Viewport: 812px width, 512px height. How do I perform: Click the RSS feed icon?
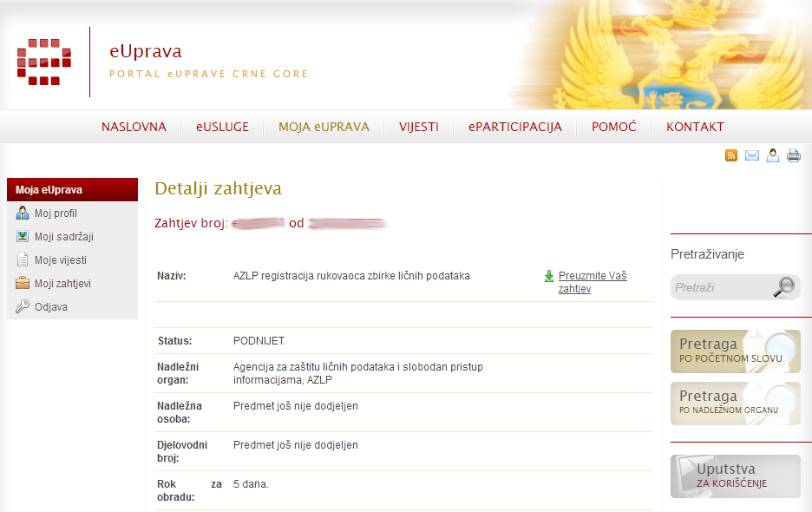click(x=731, y=155)
